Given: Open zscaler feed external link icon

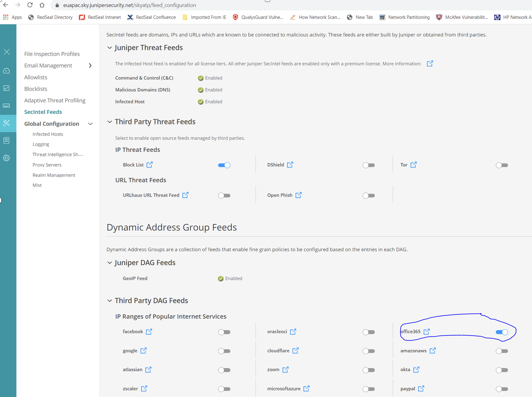Looking at the screenshot, I should click(x=144, y=388).
